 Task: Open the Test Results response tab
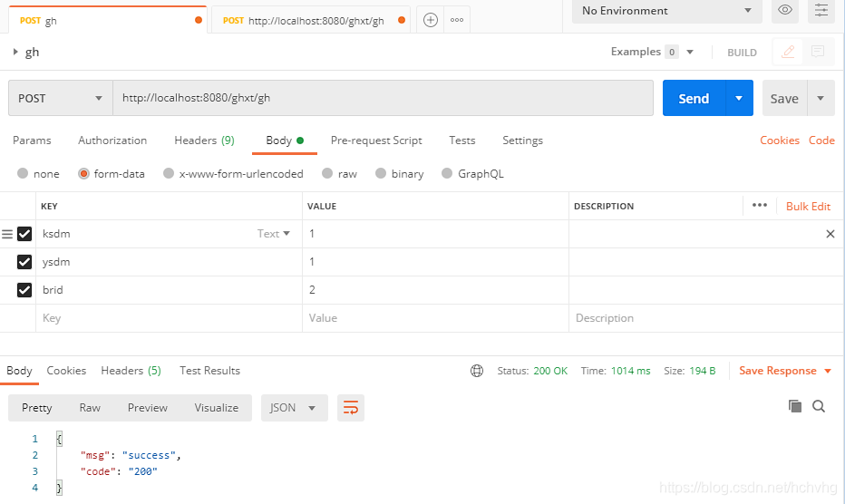pos(209,371)
